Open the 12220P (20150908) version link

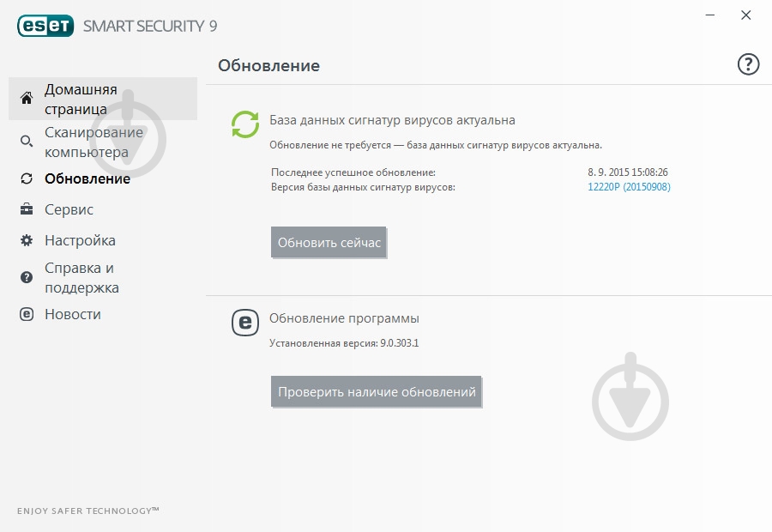click(630, 185)
